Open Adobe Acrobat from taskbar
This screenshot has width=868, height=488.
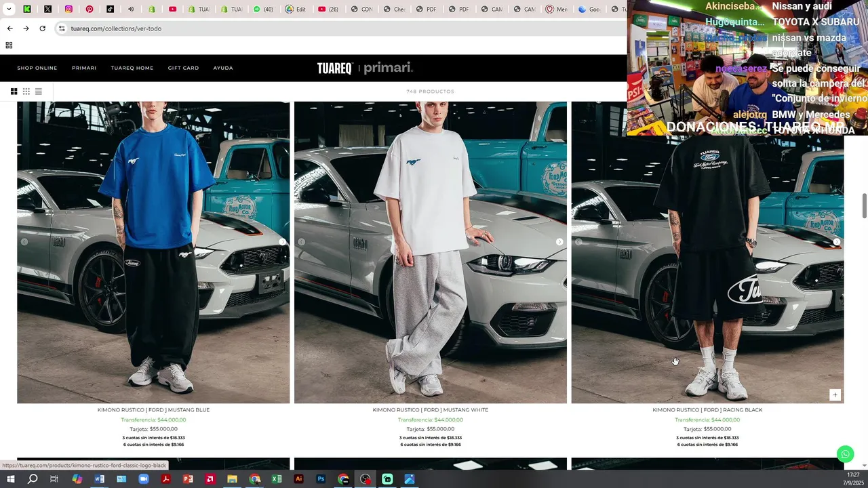165,479
